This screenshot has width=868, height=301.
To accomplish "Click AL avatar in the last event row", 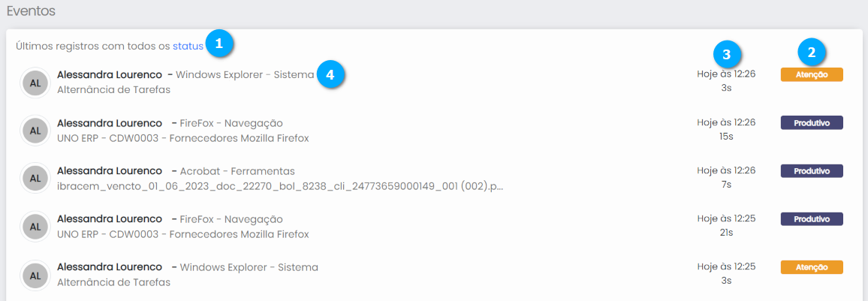I will (35, 275).
